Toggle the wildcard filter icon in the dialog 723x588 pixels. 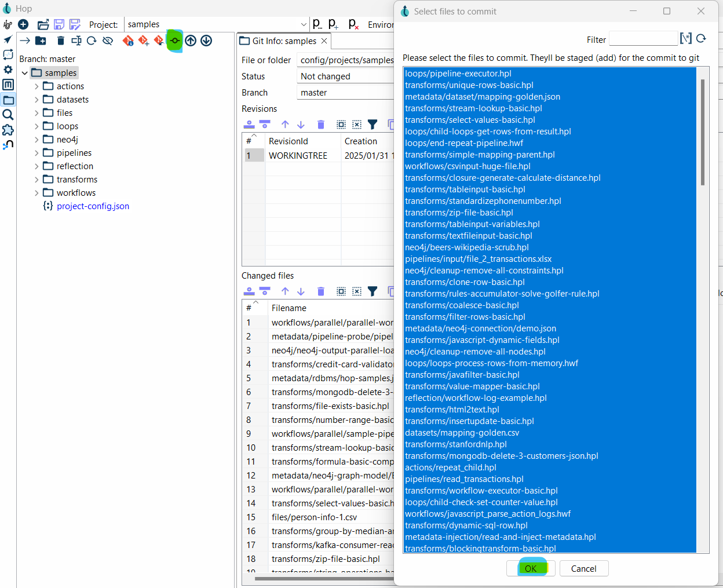(x=686, y=39)
